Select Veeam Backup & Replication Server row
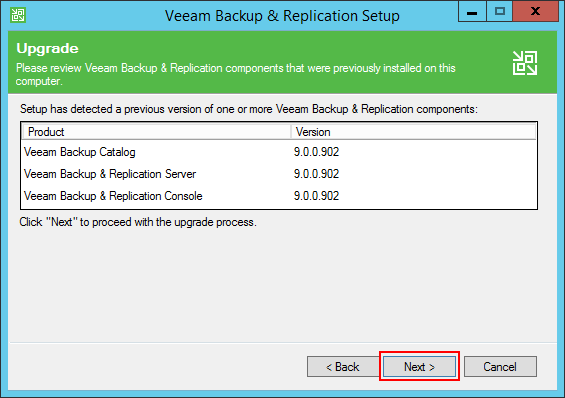 279,174
